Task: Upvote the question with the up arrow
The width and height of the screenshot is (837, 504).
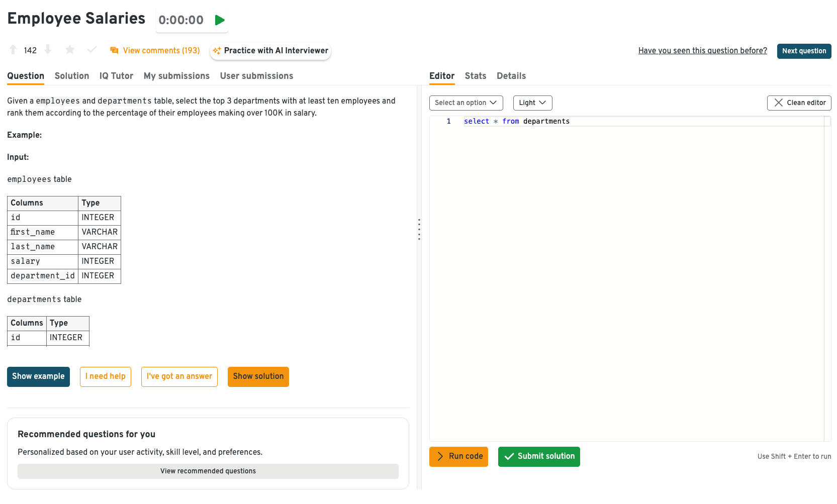Action: [x=13, y=50]
